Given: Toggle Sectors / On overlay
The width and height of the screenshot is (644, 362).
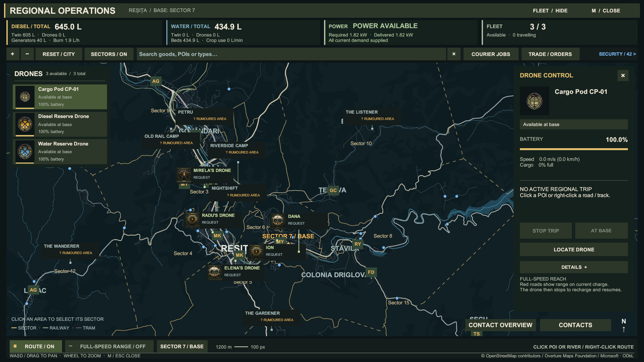Looking at the screenshot, I should click(x=109, y=54).
